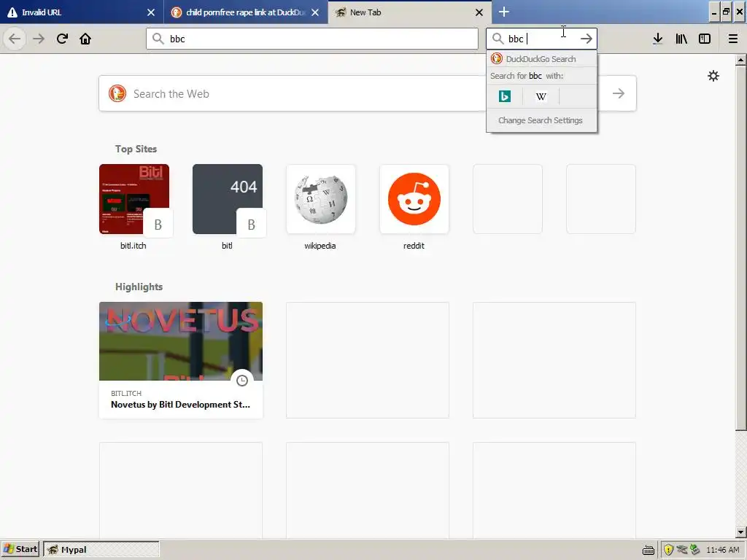Click inside the toolbar search box
The width and height of the screenshot is (747, 560).
point(541,39)
